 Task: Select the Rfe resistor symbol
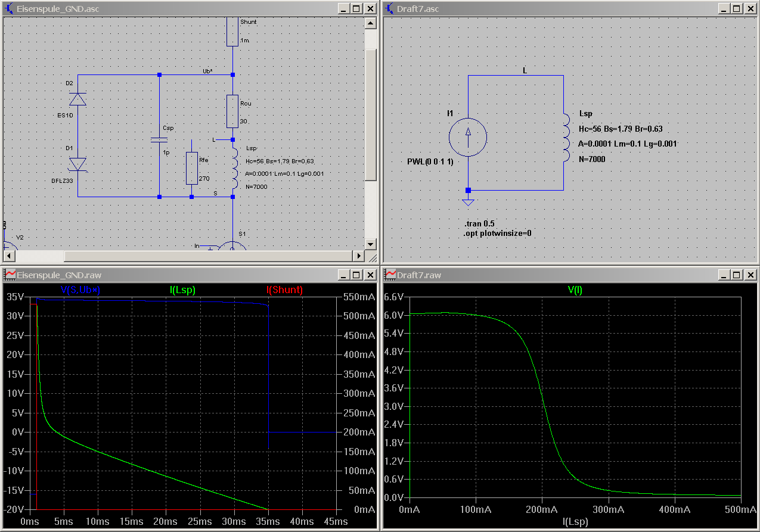191,168
